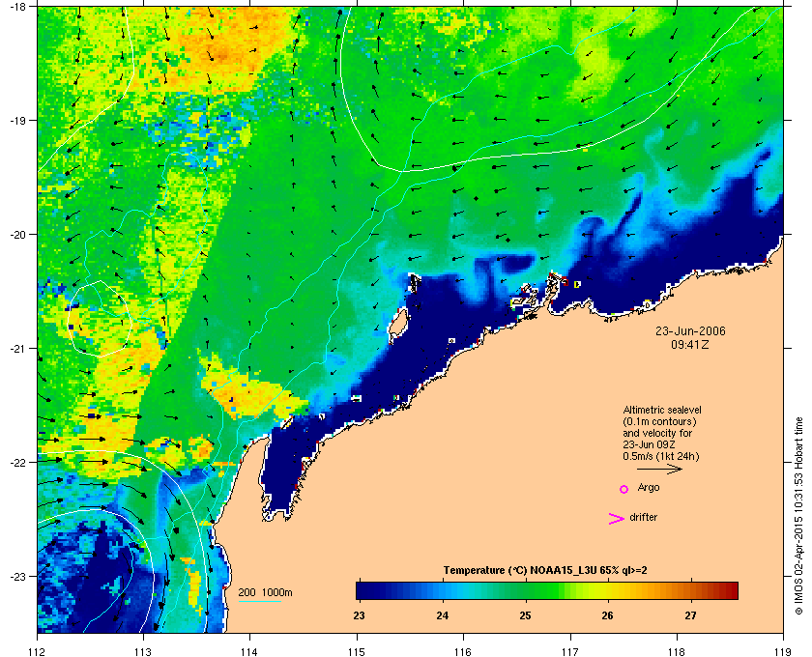Click the 23-Jun 09Z legend line
This screenshot has height=657, width=812.
pos(650,444)
